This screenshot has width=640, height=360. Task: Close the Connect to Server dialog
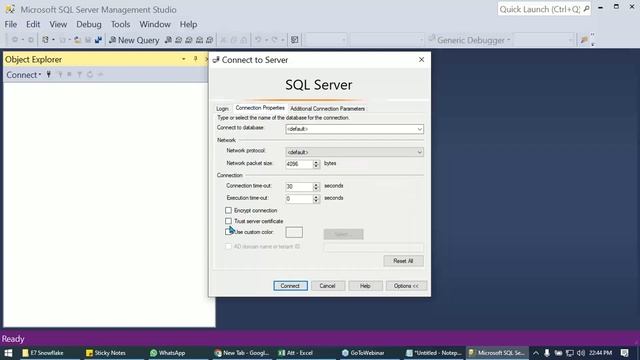[x=422, y=60]
